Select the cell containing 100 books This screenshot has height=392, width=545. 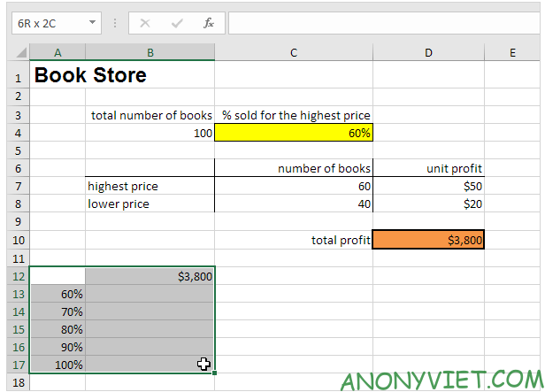pos(150,133)
